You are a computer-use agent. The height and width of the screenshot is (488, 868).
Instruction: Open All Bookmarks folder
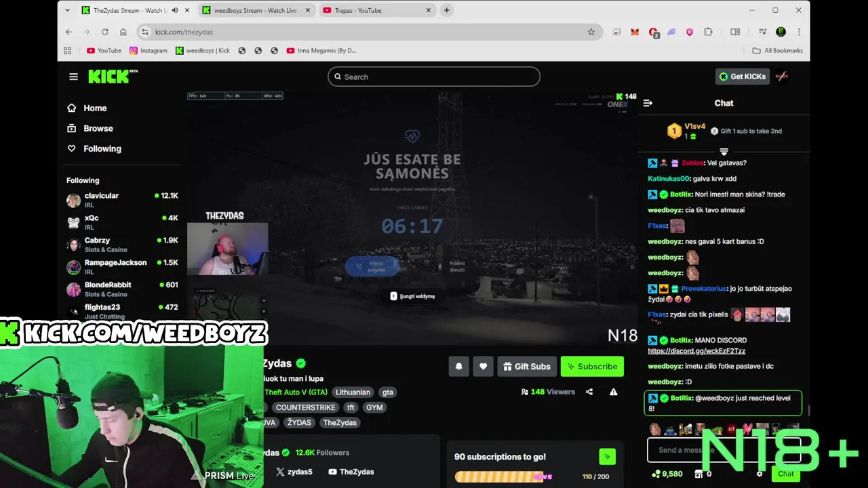pyautogui.click(x=777, y=50)
